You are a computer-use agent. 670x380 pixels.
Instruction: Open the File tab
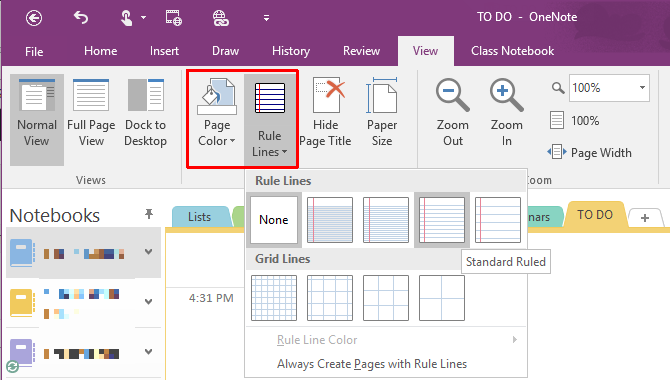point(34,51)
